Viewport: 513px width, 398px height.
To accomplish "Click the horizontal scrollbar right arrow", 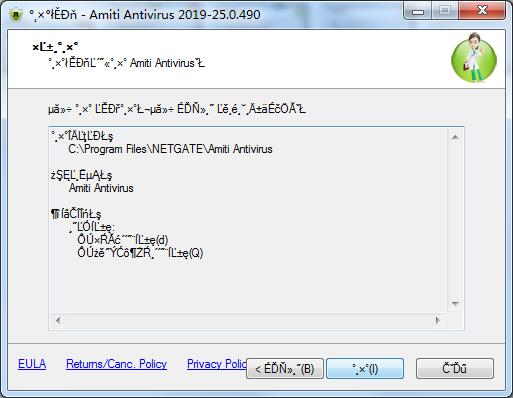I will click(x=438, y=320).
